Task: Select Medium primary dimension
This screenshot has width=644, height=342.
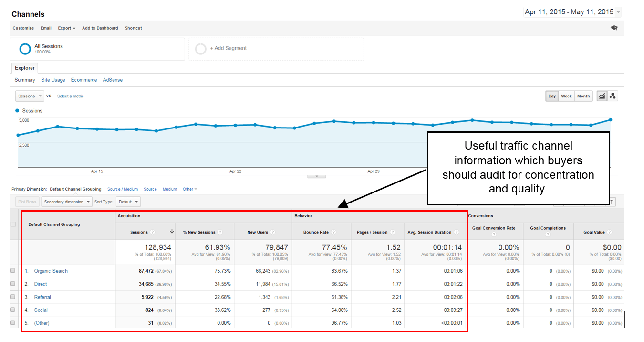Action: (170, 189)
